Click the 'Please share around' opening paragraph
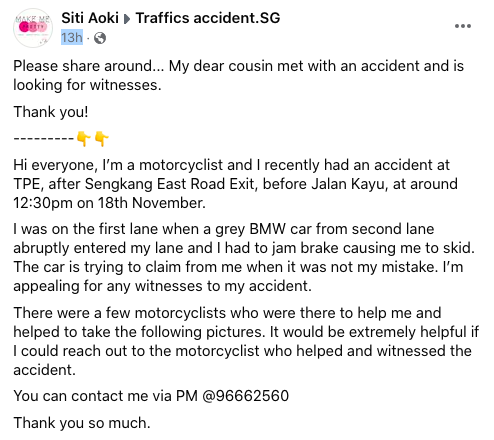 coord(238,75)
